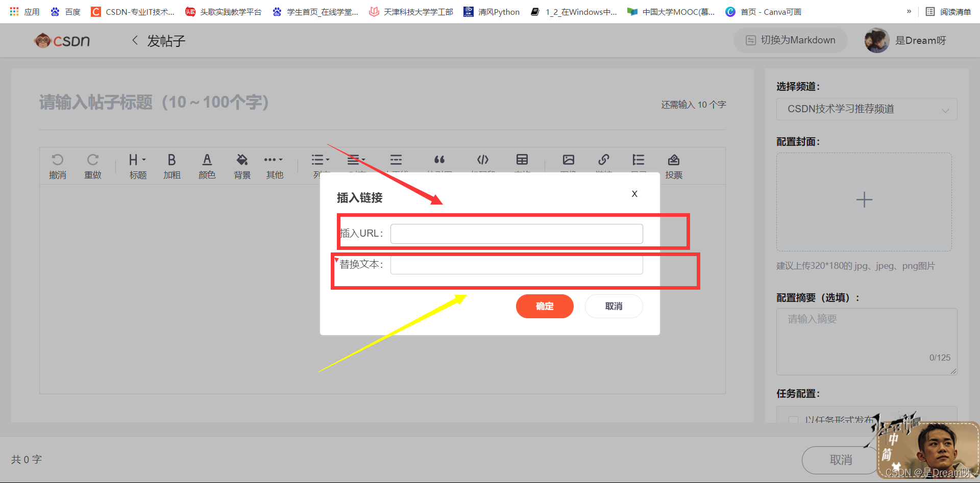Click the table-of-contents toolbar icon
980x483 pixels.
click(x=639, y=160)
